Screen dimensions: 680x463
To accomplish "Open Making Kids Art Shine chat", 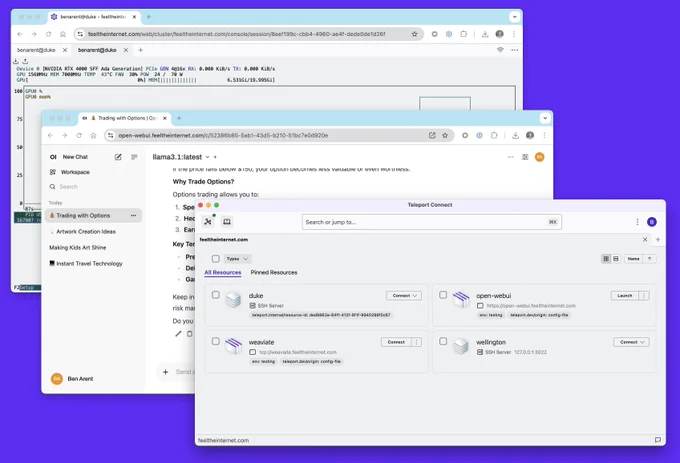I will click(x=78, y=248).
